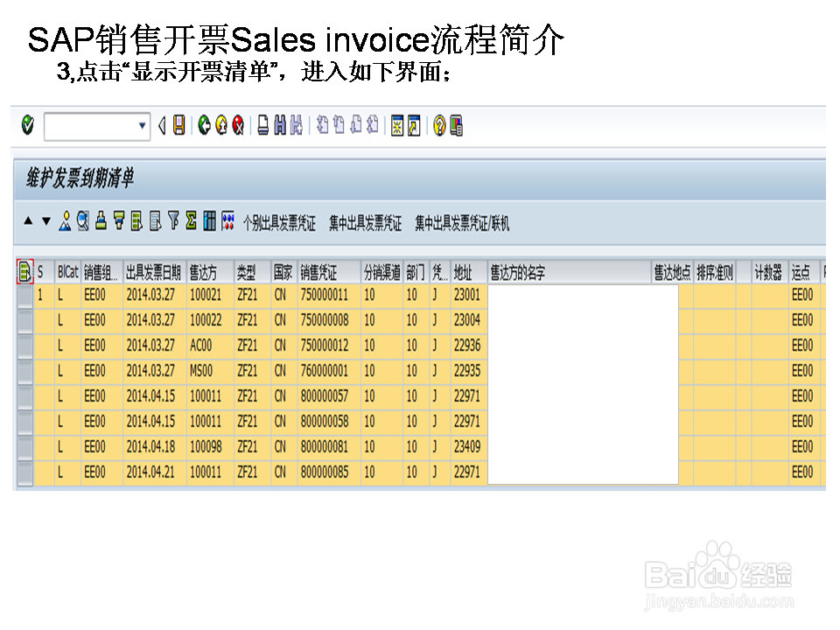Click the Last Page icon

pos(373,126)
